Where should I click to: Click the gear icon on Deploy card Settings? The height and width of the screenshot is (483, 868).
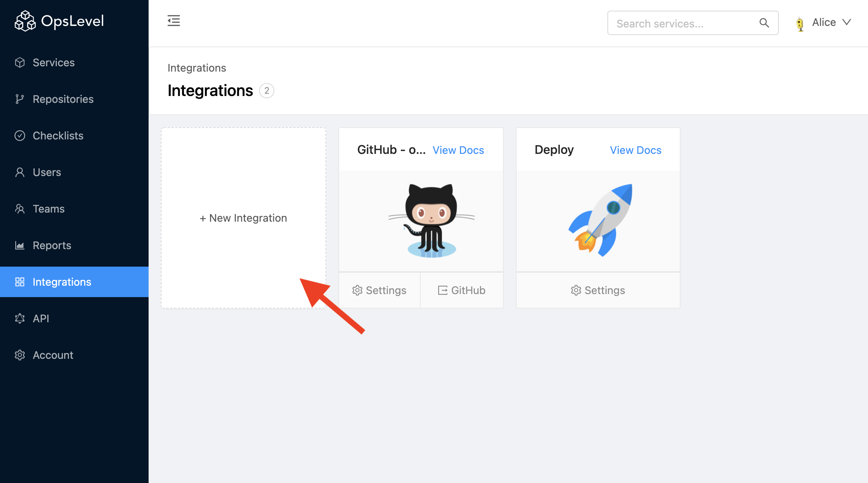pos(576,290)
